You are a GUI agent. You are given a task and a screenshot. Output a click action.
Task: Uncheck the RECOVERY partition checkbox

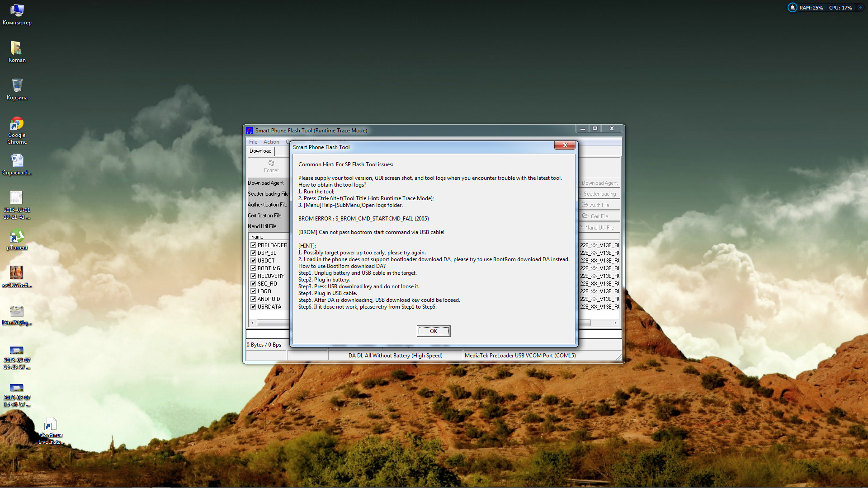[x=254, y=276]
